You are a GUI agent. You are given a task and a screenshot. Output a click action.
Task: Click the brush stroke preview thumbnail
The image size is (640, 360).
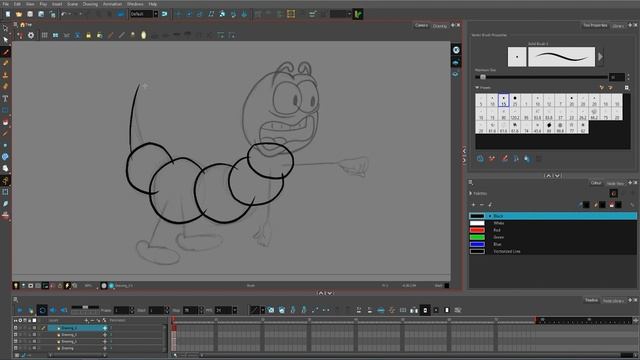(x=562, y=57)
